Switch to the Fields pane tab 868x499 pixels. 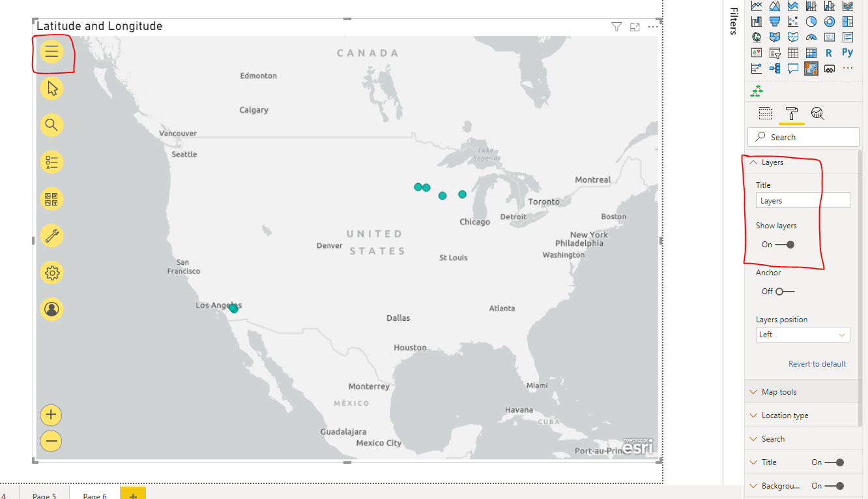[766, 113]
